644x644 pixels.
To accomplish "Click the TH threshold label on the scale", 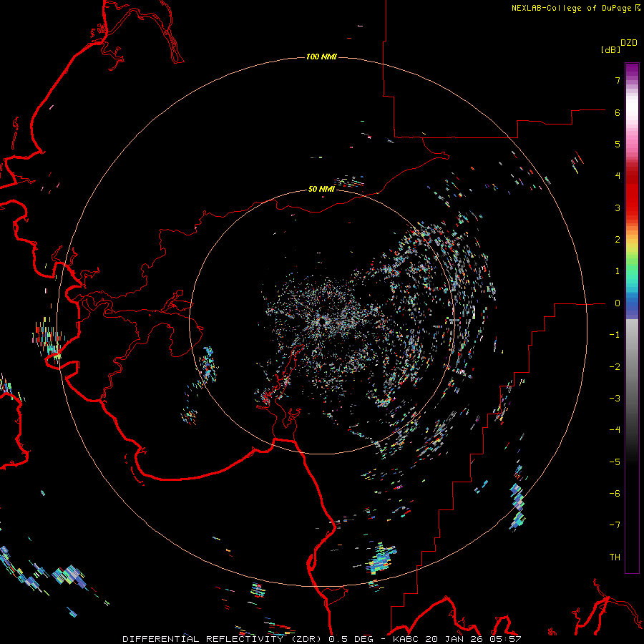I will [615, 557].
